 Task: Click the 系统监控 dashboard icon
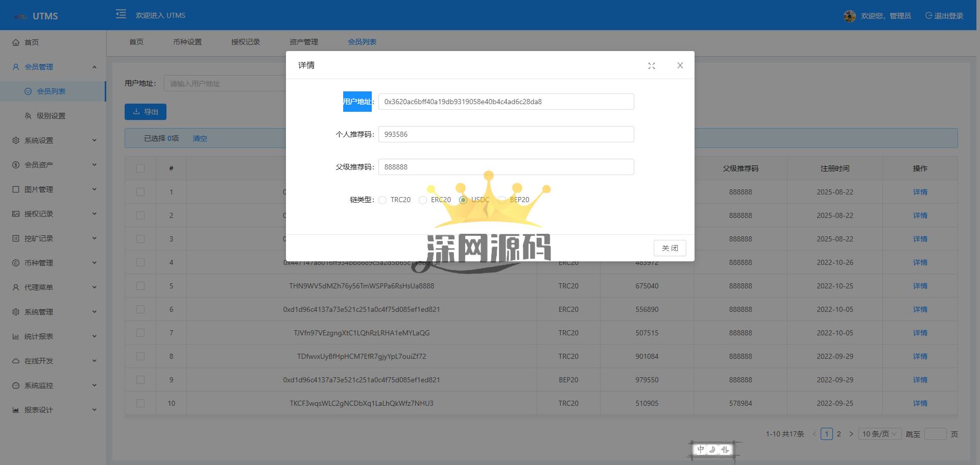click(x=16, y=385)
